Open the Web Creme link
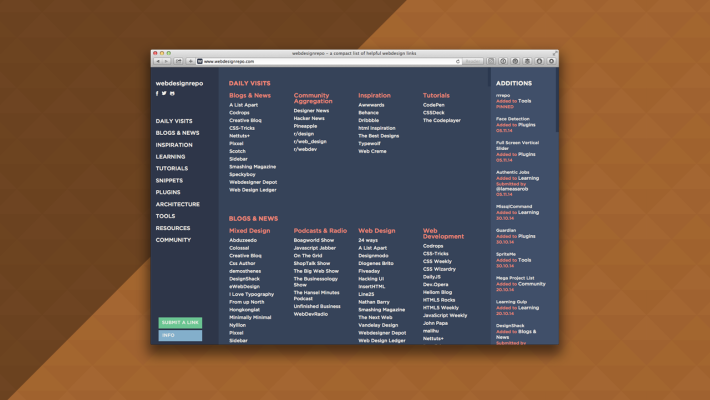710x400 pixels. [372, 151]
